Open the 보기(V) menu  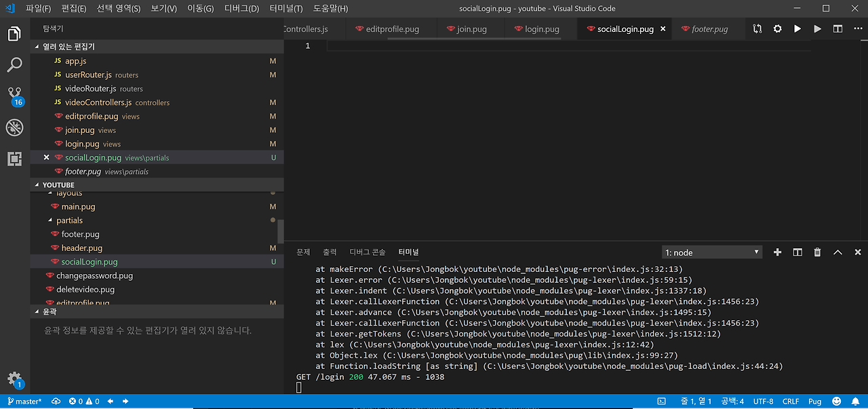coord(163,9)
